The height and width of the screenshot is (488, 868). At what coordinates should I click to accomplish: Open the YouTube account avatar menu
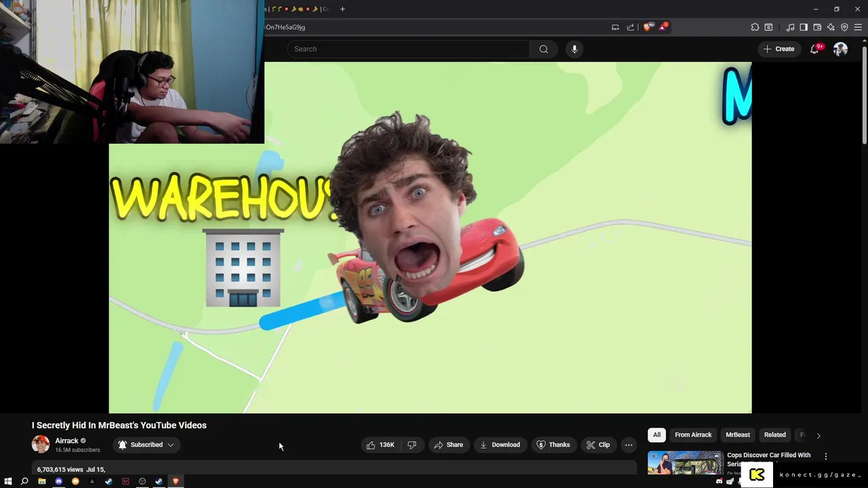coord(840,49)
